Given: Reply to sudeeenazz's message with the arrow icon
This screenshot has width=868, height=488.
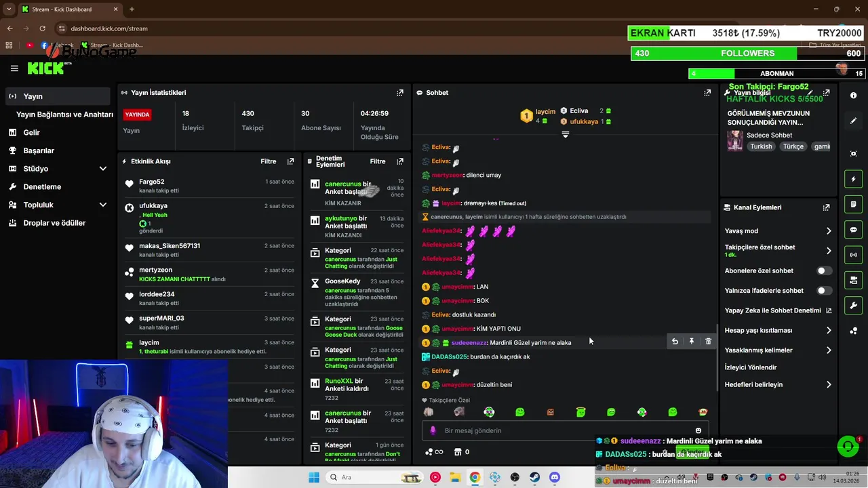Looking at the screenshot, I should (x=675, y=342).
